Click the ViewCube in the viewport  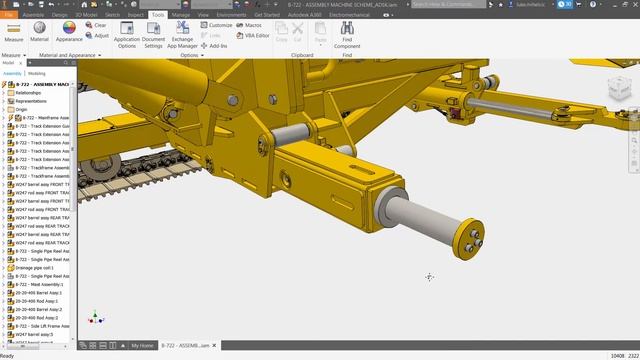619,88
